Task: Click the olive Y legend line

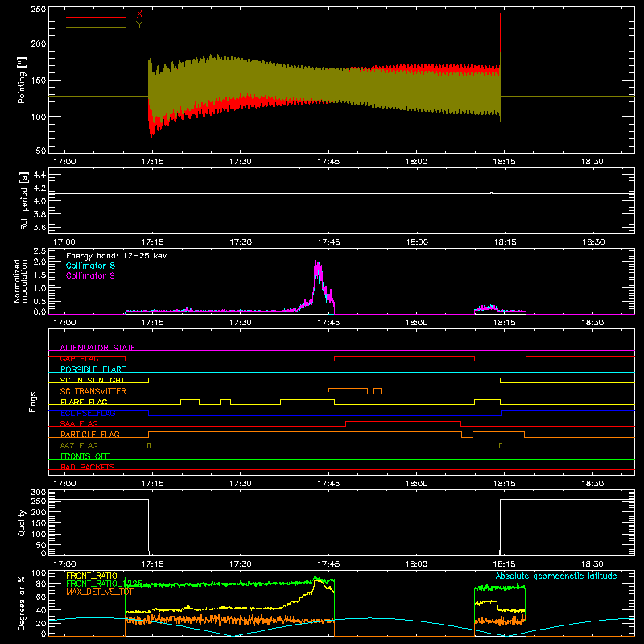Action: click(x=96, y=27)
